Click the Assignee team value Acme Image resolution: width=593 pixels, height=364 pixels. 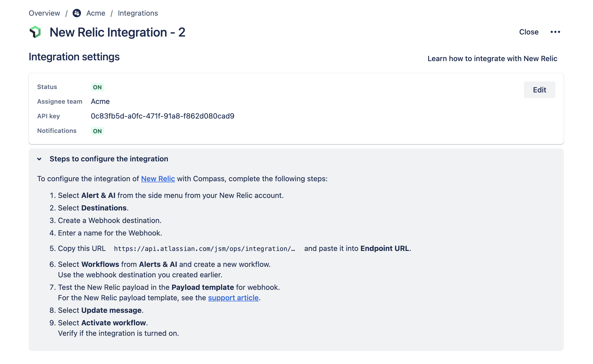[x=100, y=101]
